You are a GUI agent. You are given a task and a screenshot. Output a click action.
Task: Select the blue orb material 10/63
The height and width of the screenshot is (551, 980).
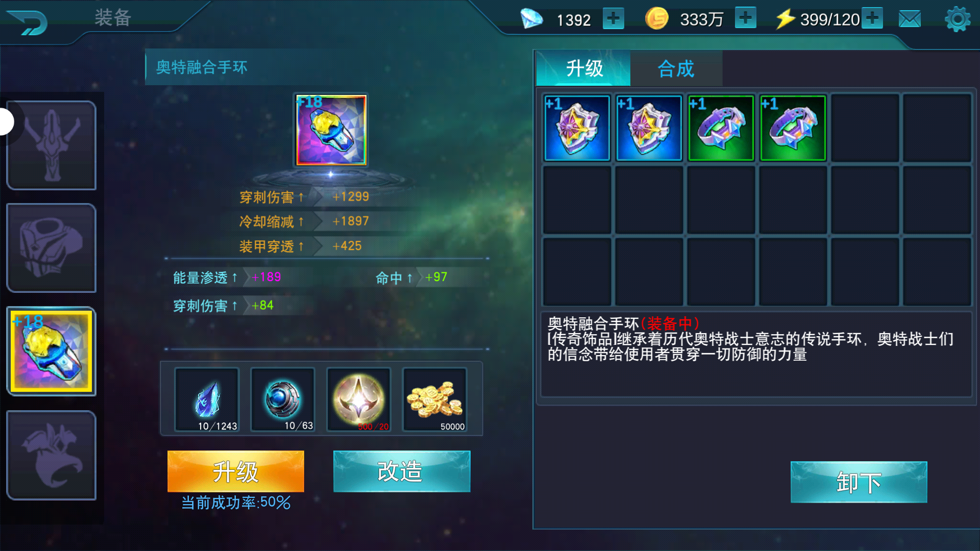(x=282, y=399)
